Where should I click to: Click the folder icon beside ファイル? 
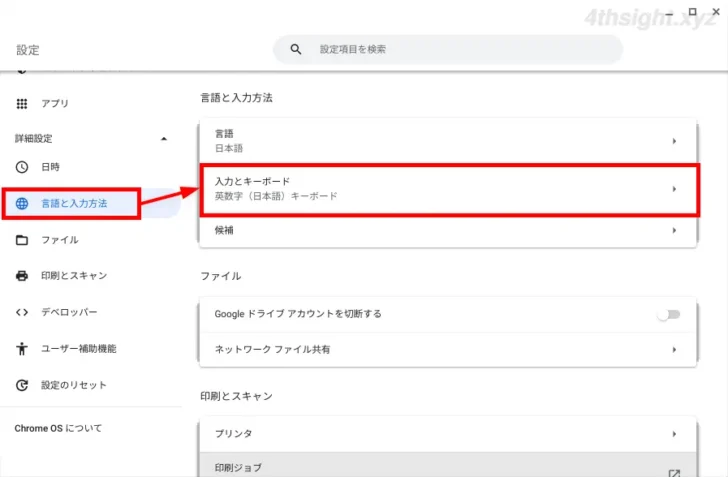click(x=22, y=240)
